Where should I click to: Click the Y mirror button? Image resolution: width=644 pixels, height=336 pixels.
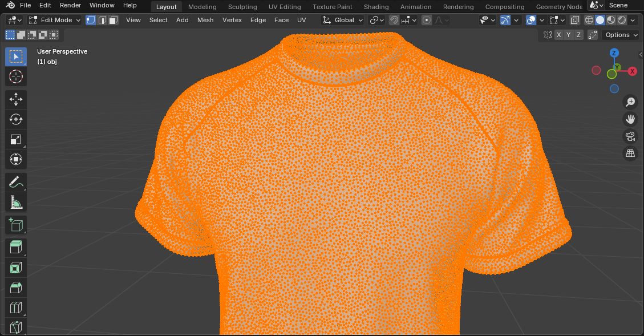568,34
